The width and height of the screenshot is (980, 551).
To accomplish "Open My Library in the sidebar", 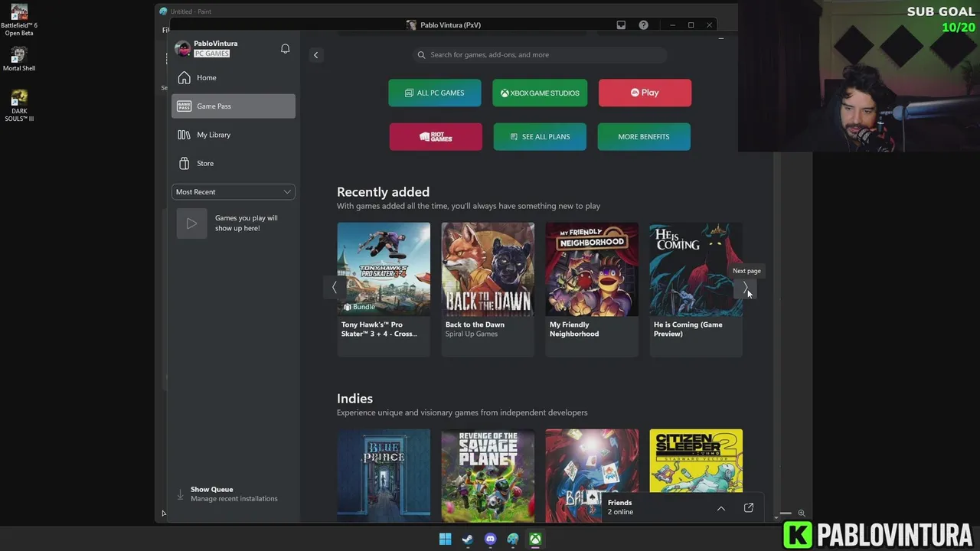I will [234, 135].
